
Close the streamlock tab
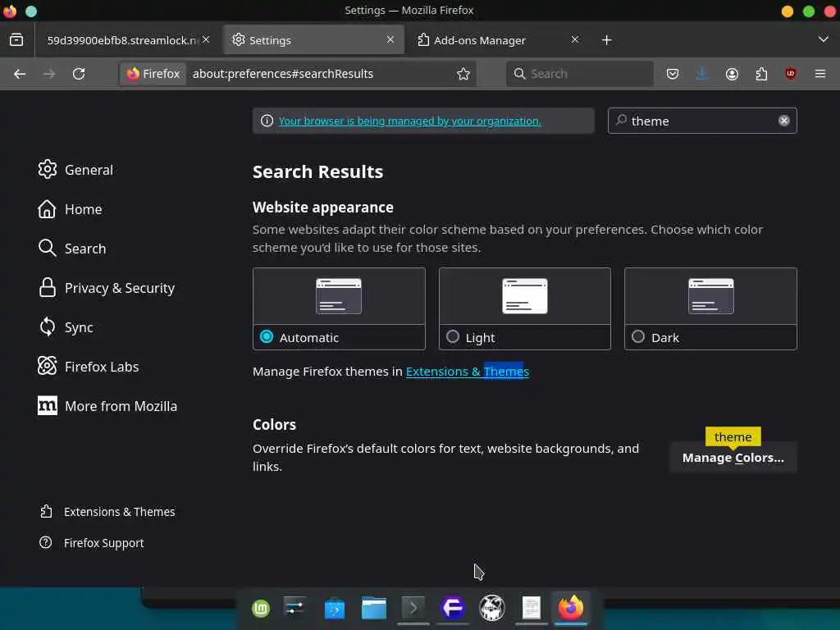point(206,39)
